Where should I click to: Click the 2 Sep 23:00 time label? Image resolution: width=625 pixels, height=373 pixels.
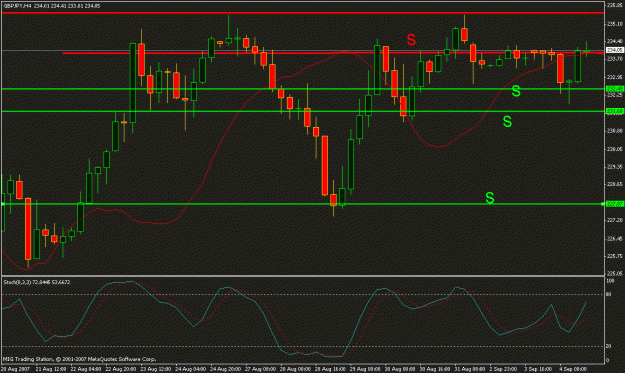coord(504,369)
